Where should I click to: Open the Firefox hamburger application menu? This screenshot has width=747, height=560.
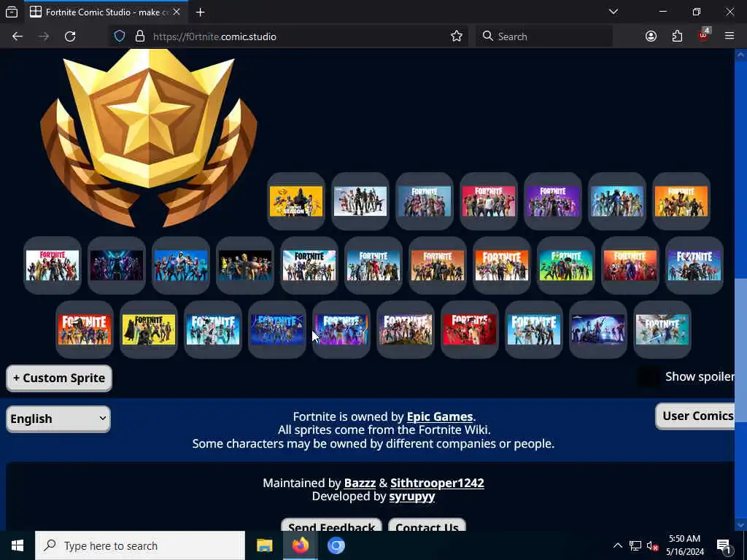[x=729, y=36]
